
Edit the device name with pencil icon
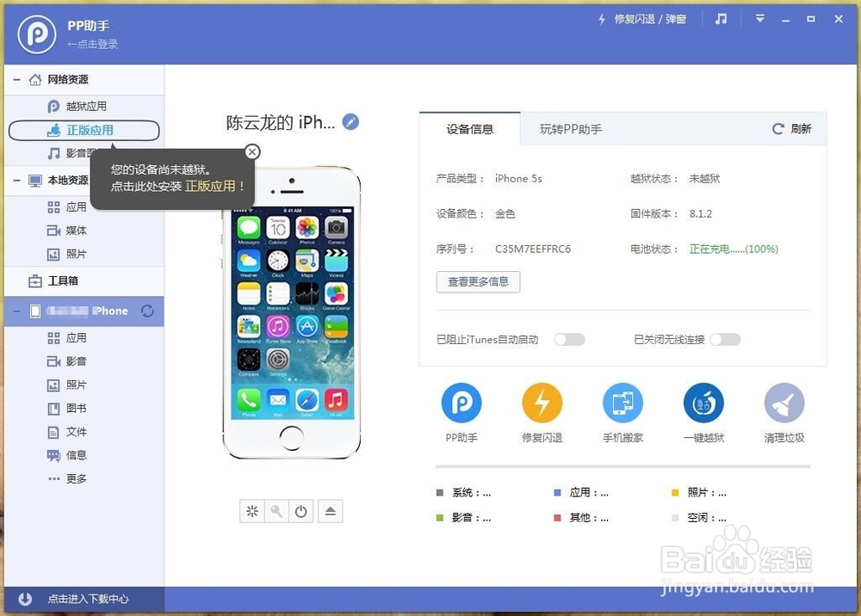point(350,122)
